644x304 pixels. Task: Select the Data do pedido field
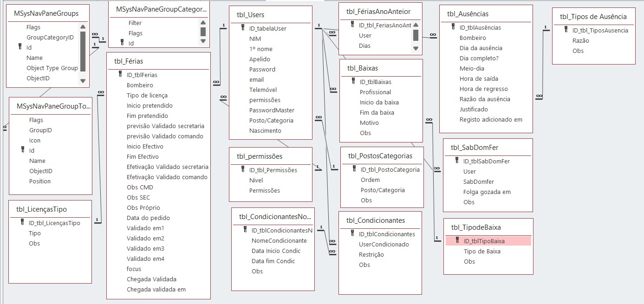click(x=148, y=218)
